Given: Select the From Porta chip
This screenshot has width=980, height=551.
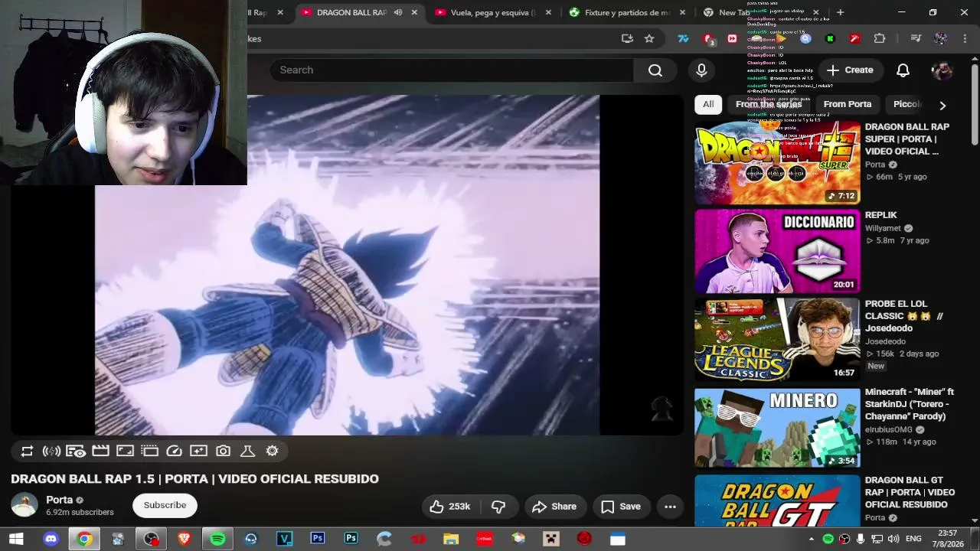Looking at the screenshot, I should [848, 104].
